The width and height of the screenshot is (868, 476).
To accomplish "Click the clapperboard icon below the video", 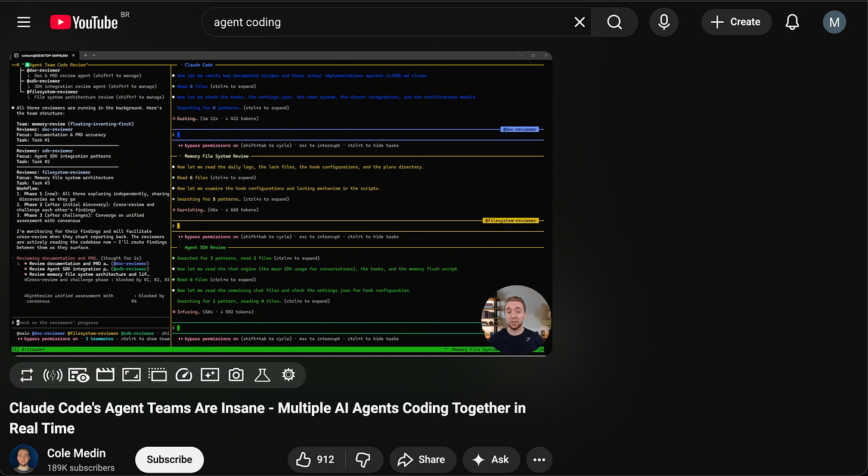I will [105, 375].
